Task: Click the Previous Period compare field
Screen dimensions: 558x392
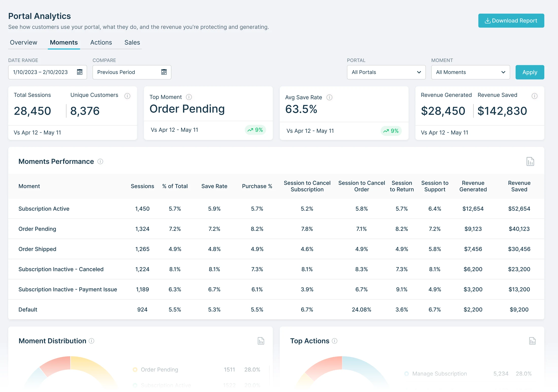Action: coord(132,72)
